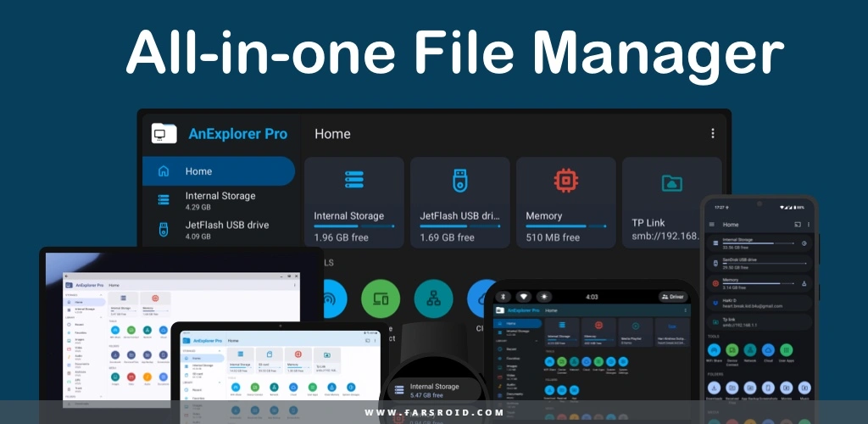
Task: Toggle Bluetooth on the car display
Action: pos(504,297)
